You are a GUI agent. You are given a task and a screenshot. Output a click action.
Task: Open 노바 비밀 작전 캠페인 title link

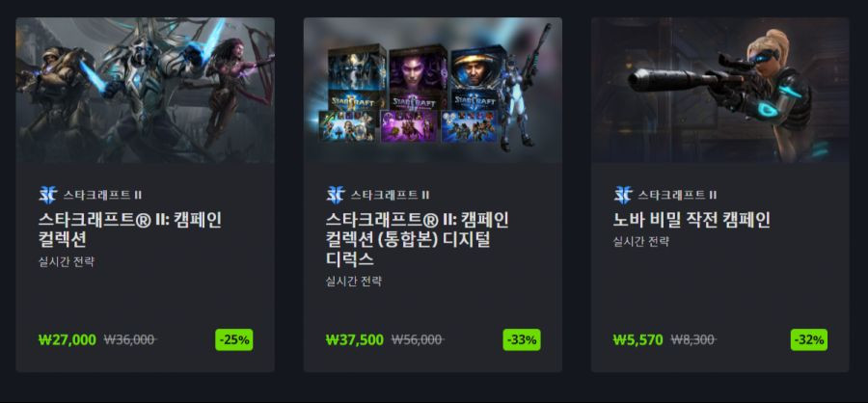point(692,220)
